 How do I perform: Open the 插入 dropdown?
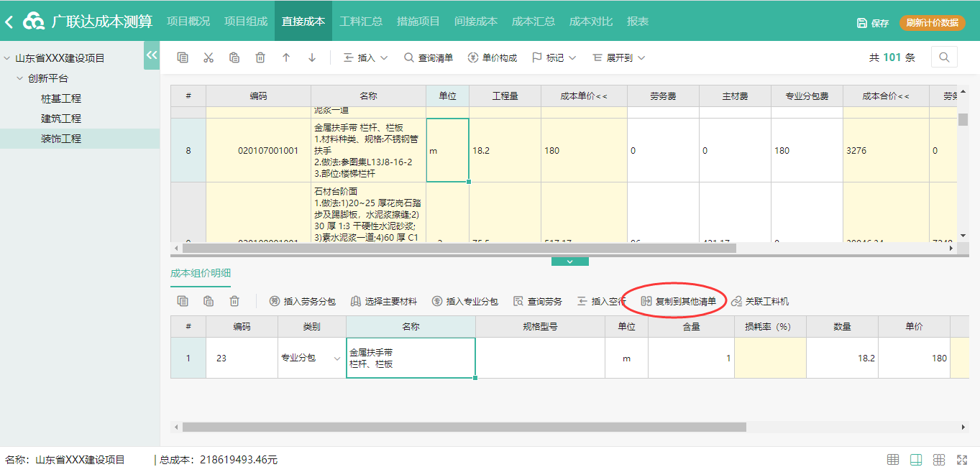pos(366,57)
